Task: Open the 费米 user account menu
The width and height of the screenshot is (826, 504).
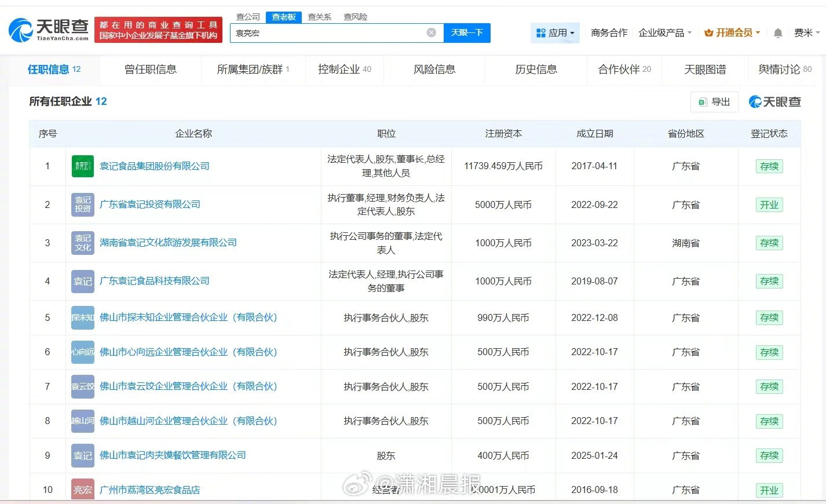Action: coord(806,33)
